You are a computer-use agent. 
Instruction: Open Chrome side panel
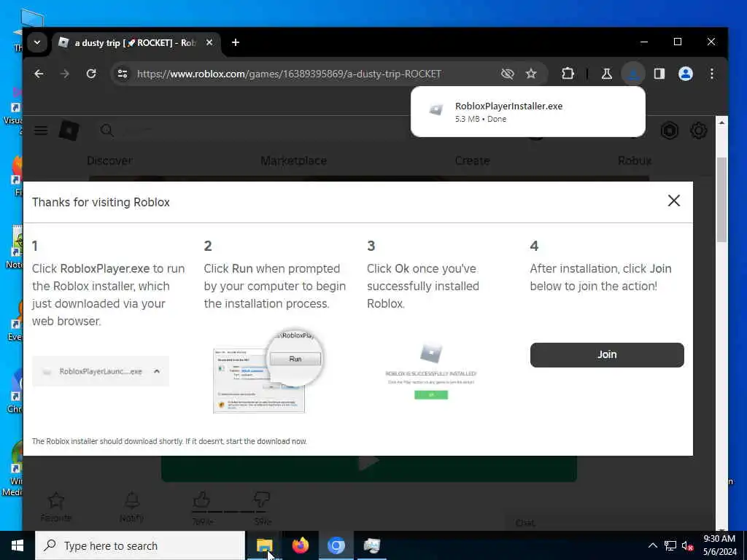click(659, 74)
